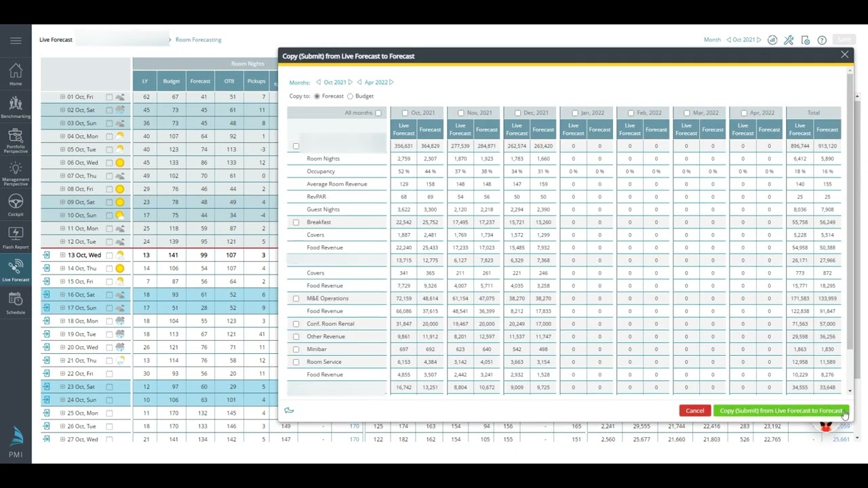Viewport: 868px width, 488px height.
Task: Open Schedule section
Action: pos(16,303)
